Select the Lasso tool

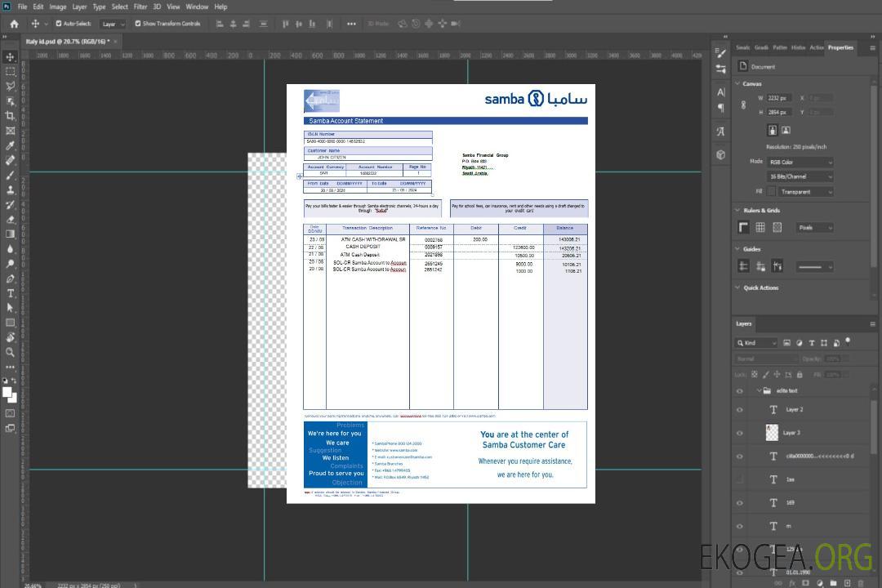[10, 86]
